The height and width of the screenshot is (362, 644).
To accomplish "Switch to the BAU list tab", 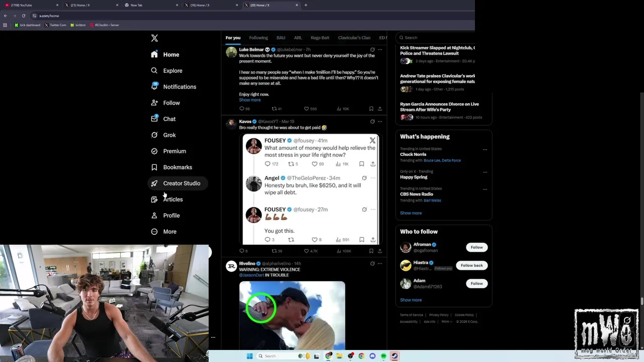I will (281, 38).
